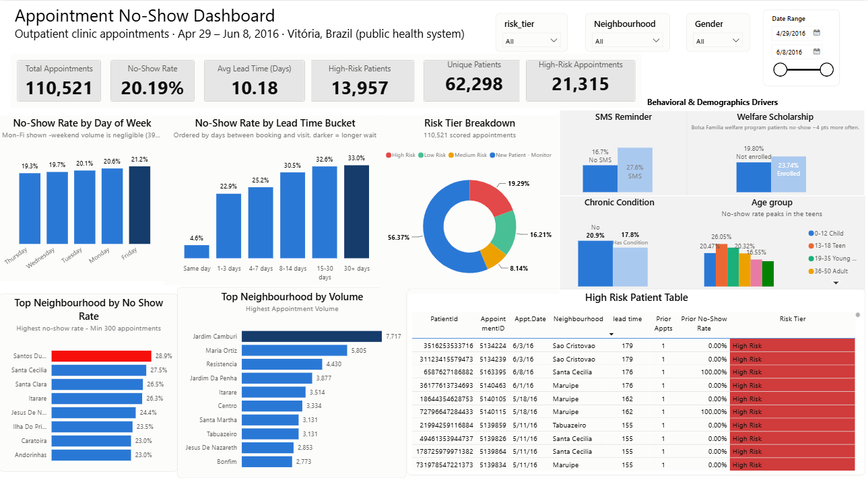868x478 pixels.
Task: Select the Same day lead time bar
Action: click(197, 252)
